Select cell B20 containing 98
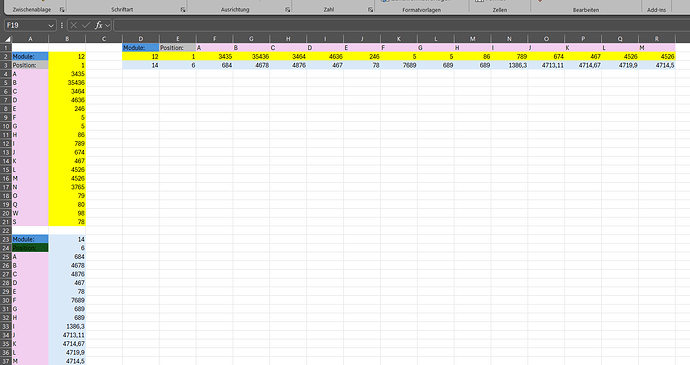The width and height of the screenshot is (690, 365). pos(67,213)
